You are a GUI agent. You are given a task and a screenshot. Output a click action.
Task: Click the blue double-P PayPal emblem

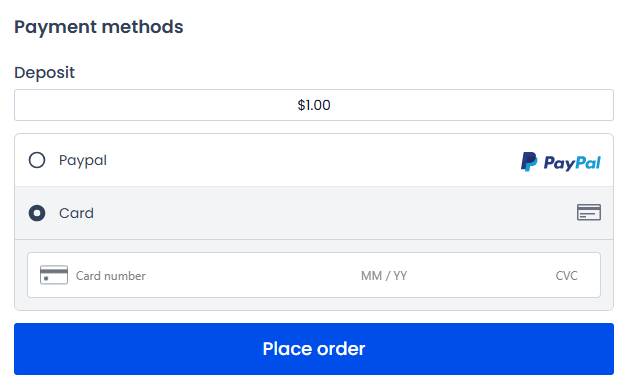click(x=529, y=162)
